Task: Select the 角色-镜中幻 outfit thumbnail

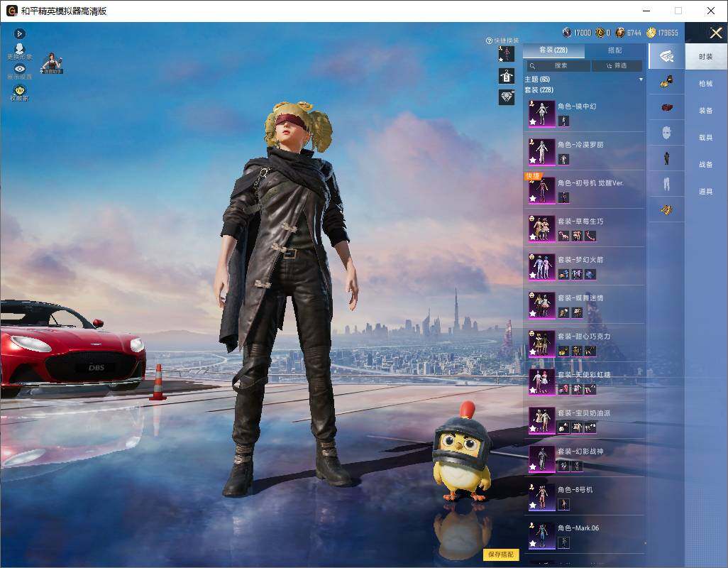Action: coord(542,114)
